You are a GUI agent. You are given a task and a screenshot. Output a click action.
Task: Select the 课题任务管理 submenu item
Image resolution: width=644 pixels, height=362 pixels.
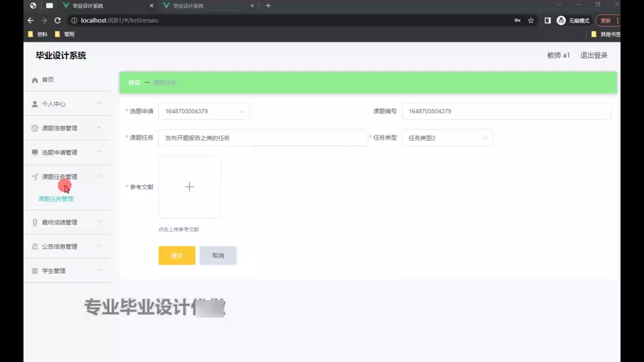coord(56,199)
